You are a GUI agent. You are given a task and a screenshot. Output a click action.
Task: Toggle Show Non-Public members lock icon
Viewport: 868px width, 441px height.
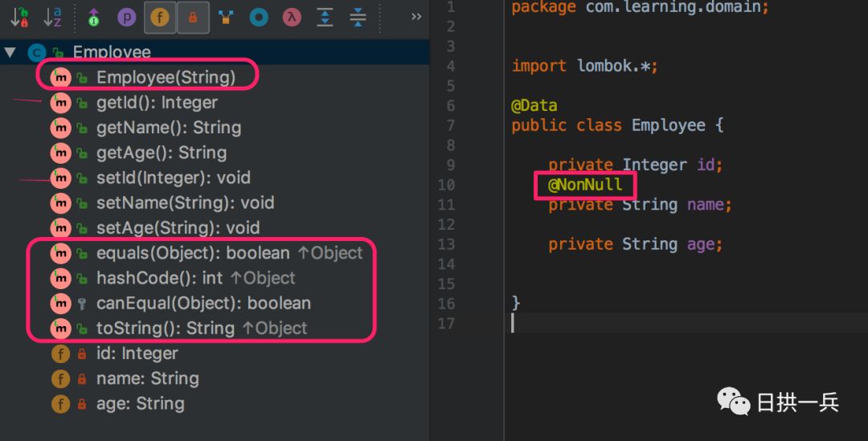[193, 17]
